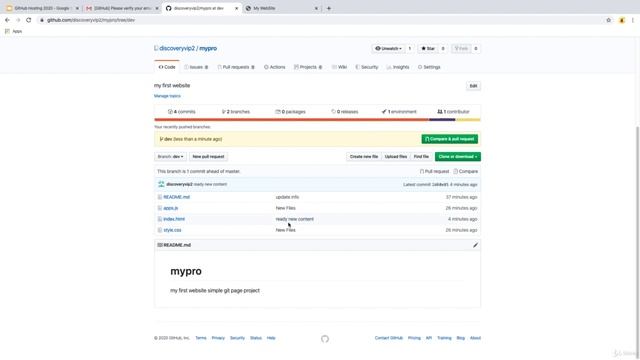Click the GitHub logo in the footer

coord(324,339)
